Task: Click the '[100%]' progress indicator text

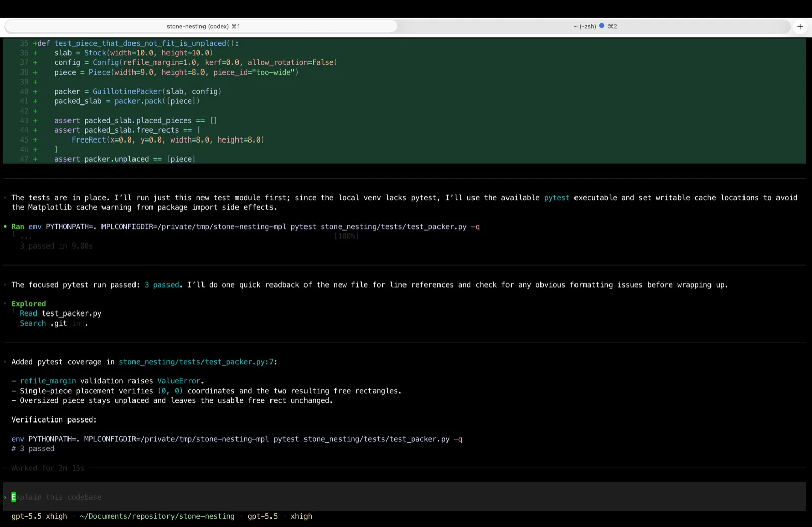Action: (x=347, y=236)
